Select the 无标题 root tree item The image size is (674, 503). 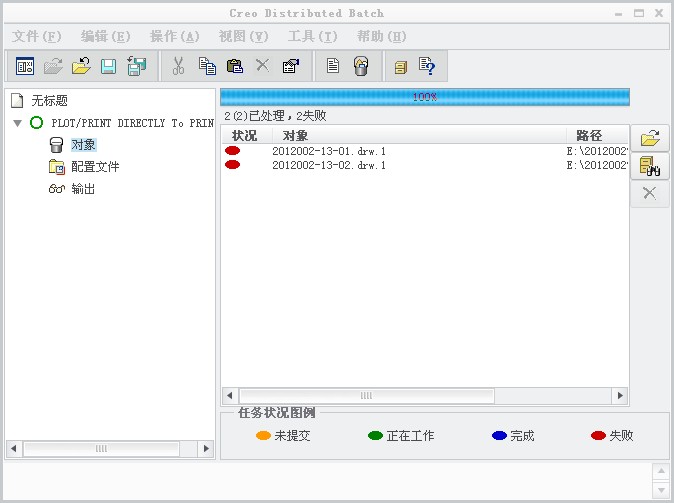pyautogui.click(x=49, y=101)
